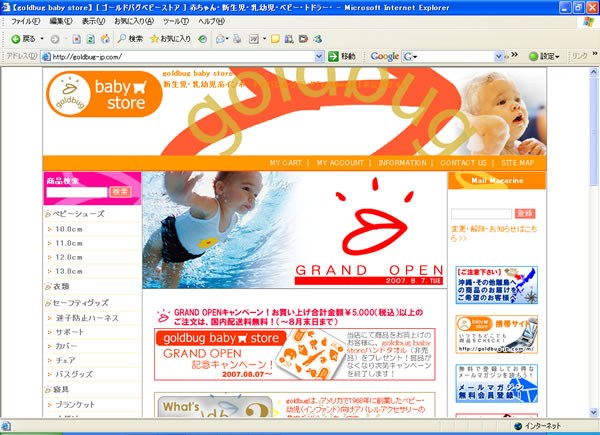Select the 13.0cm shoe size link
The image size is (600, 435).
69,272
